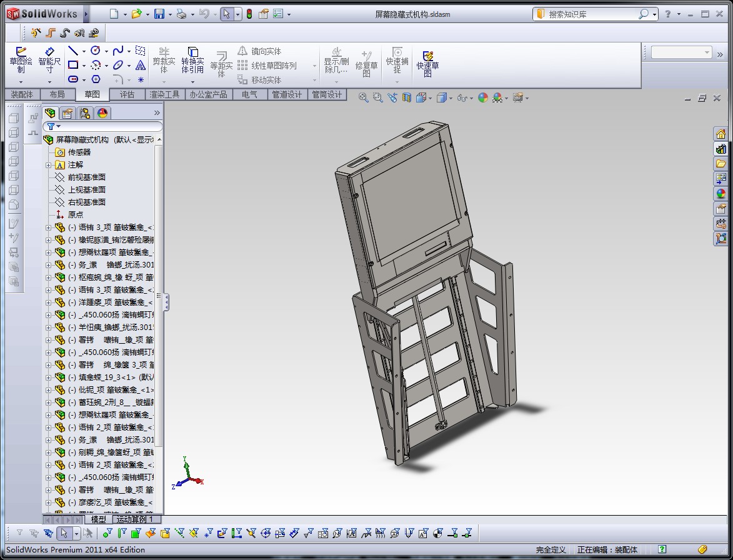Click the Section View icon
Image resolution: width=733 pixels, height=560 pixels.
[x=407, y=97]
